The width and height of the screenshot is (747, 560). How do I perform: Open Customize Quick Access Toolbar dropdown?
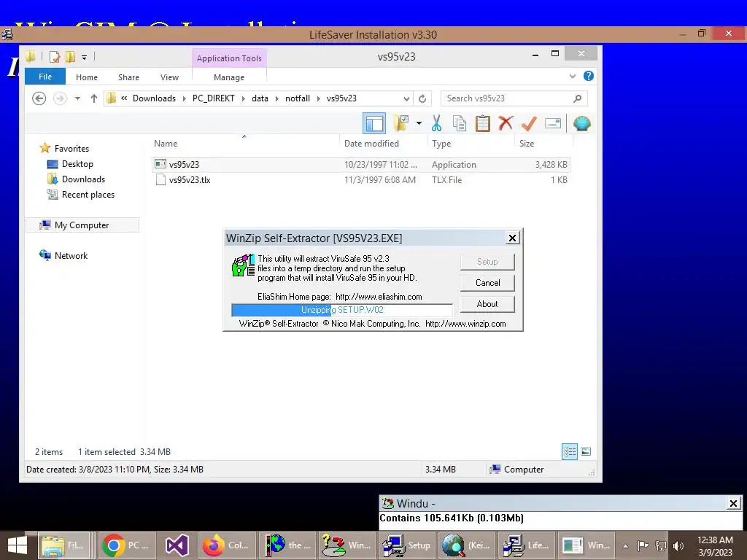84,58
